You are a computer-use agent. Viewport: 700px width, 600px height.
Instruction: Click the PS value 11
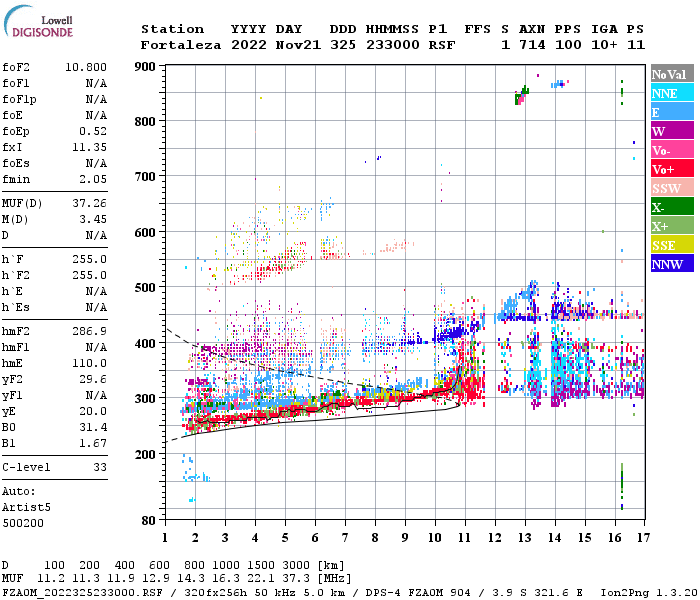[x=636, y=45]
